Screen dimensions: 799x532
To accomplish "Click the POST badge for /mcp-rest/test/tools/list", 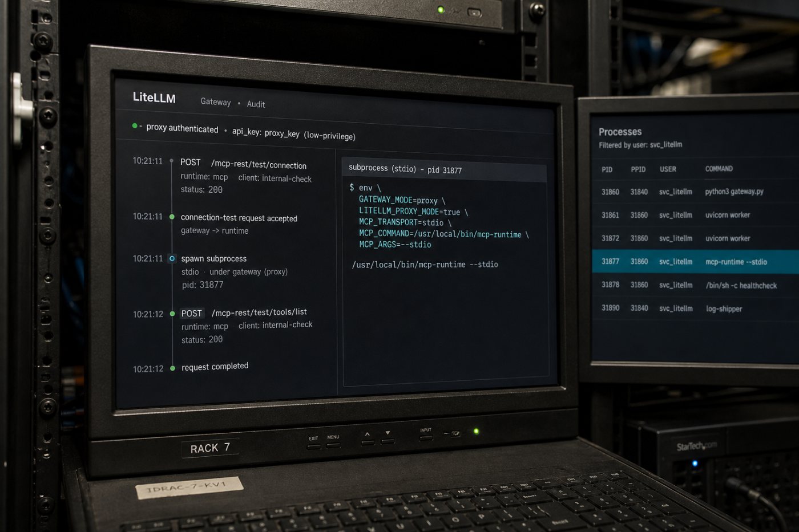I will coord(192,314).
